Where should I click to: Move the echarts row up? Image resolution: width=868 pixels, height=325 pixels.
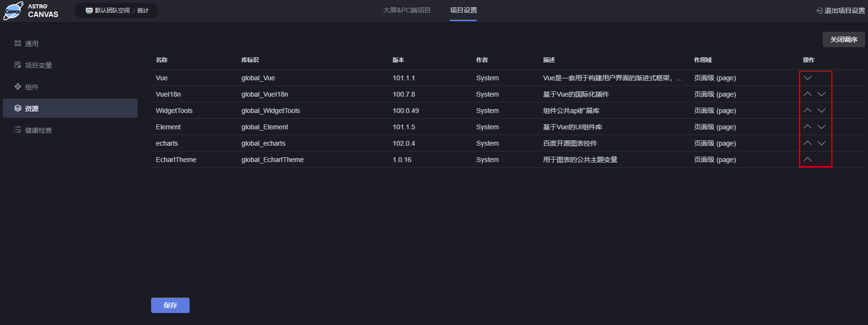point(807,143)
